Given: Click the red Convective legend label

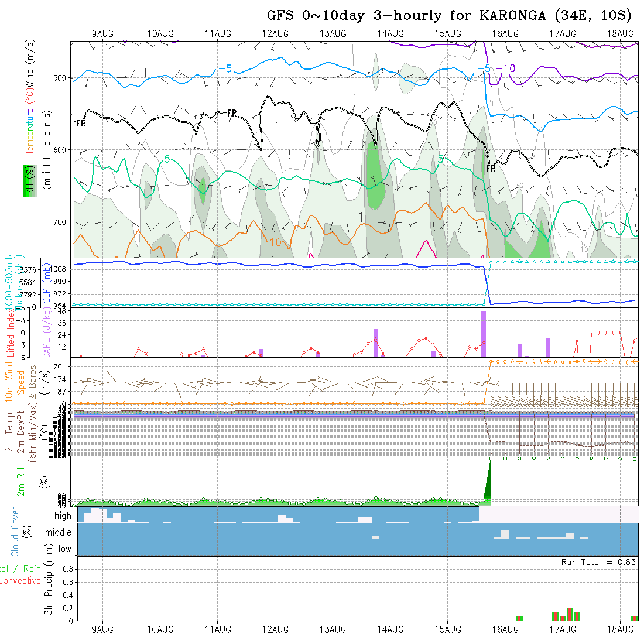Looking at the screenshot, I should click(x=20, y=581).
